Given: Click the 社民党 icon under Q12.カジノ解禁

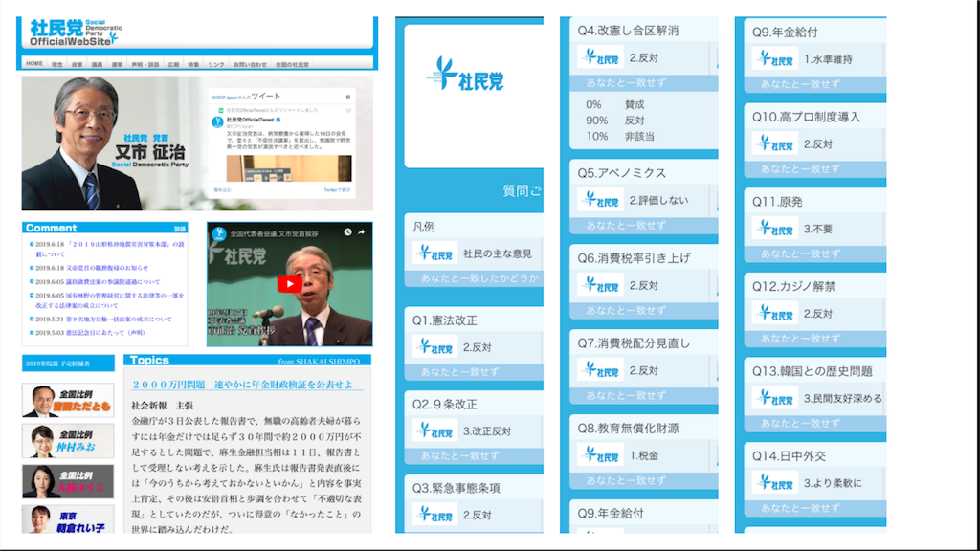Looking at the screenshot, I should pyautogui.click(x=775, y=314).
